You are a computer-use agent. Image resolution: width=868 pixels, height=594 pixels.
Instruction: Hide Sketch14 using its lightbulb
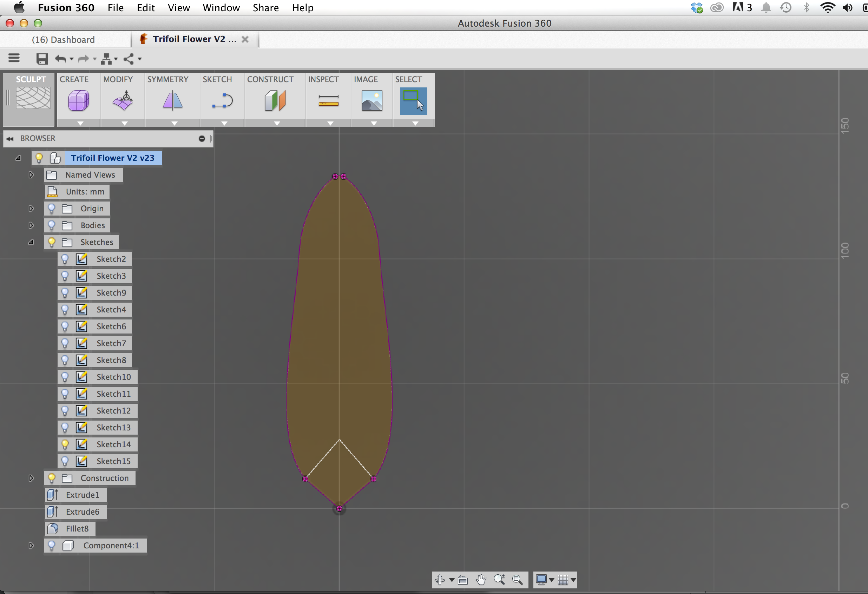(x=65, y=444)
